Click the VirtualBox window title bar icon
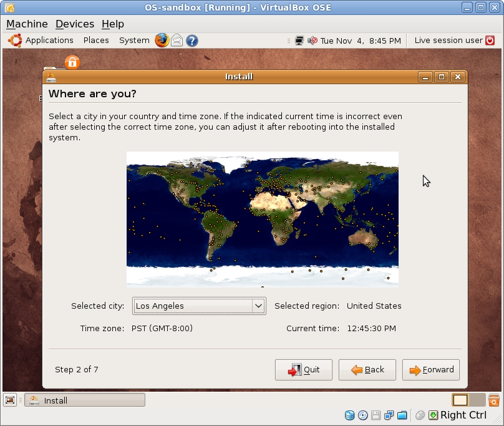The width and height of the screenshot is (504, 426). click(9, 7)
